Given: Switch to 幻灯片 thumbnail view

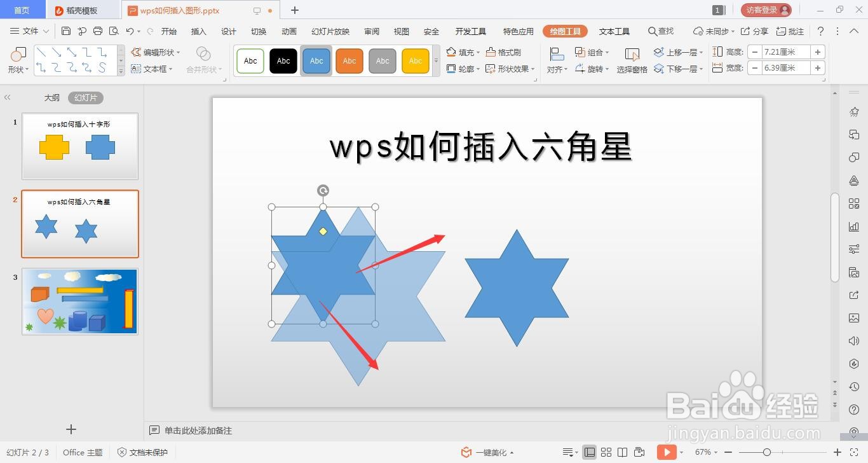Looking at the screenshot, I should pos(86,97).
